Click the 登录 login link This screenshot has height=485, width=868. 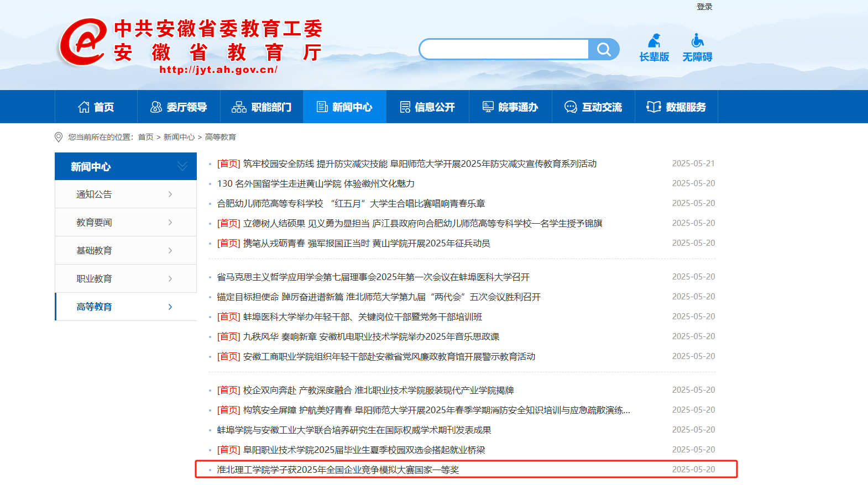[x=704, y=7]
